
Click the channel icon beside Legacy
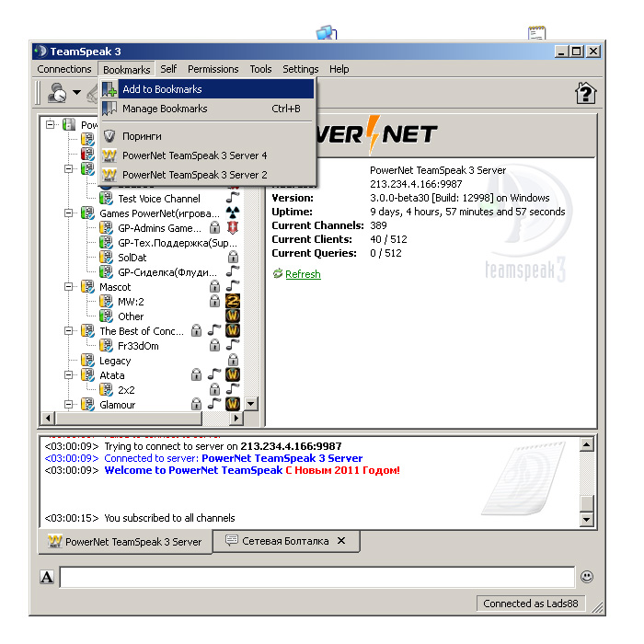(x=87, y=361)
